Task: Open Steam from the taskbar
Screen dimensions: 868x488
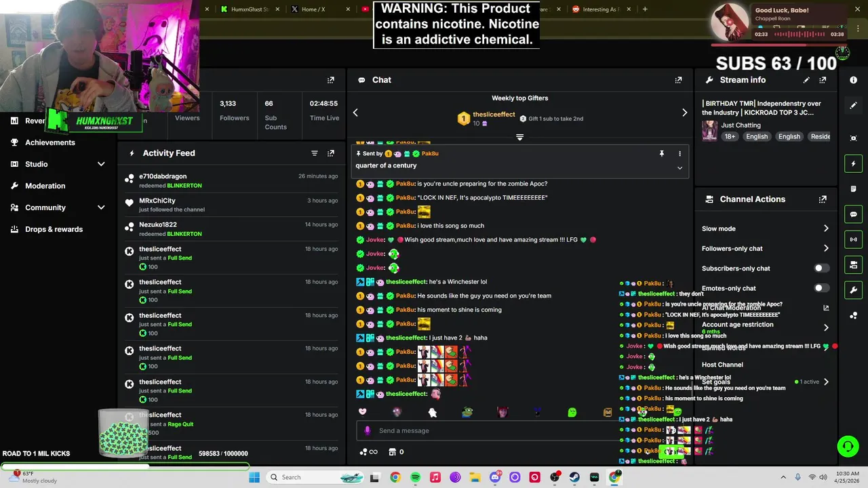Action: click(574, 477)
